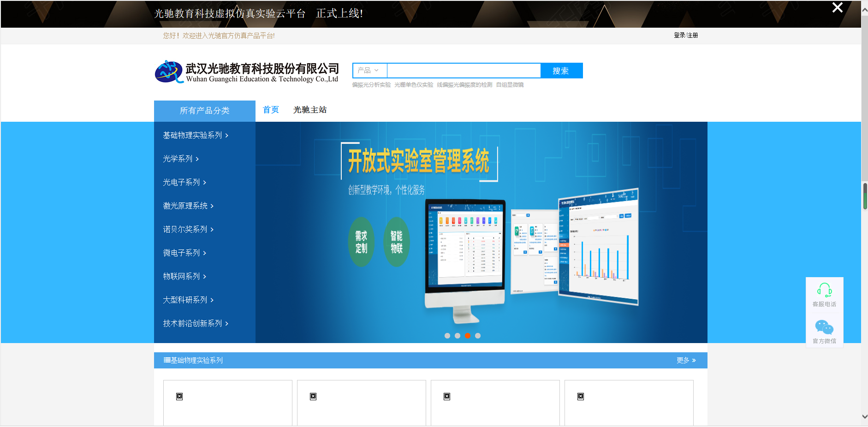Close the top announcement banner
The width and height of the screenshot is (868, 427).
coord(837,8)
